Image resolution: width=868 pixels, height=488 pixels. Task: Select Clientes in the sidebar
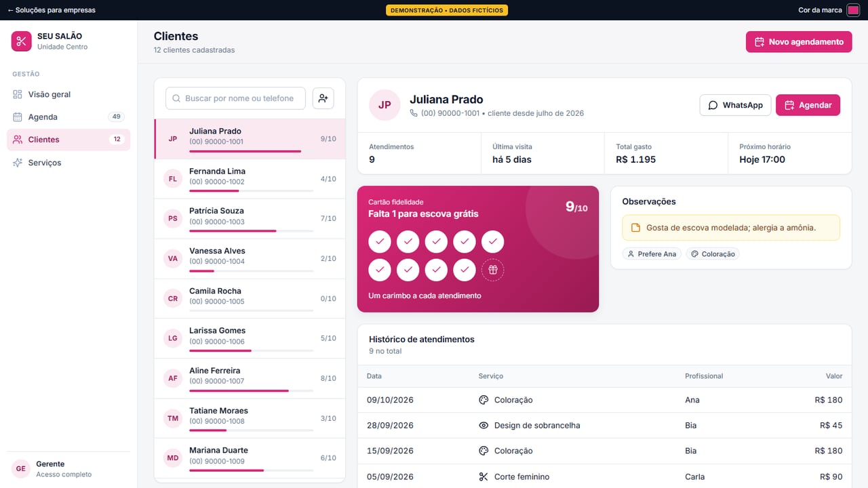coord(68,140)
